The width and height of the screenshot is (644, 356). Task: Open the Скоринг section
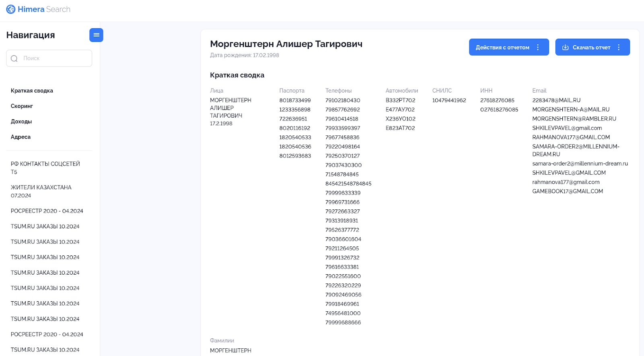click(22, 106)
